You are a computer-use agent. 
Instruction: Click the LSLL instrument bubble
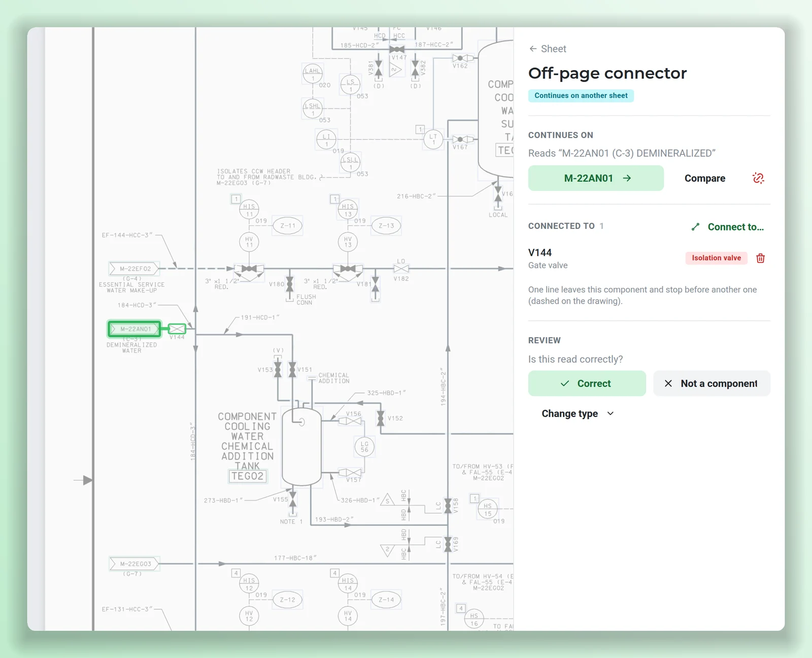350,163
